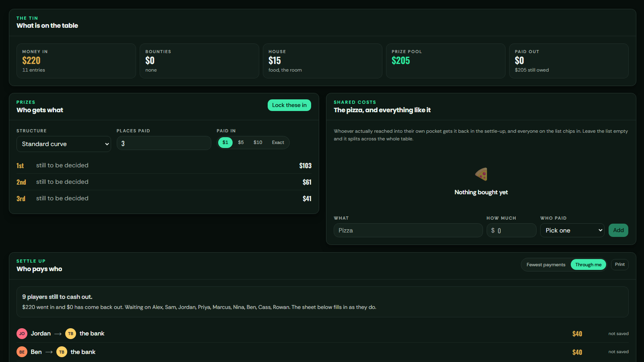
Task: Focus the Places paid field
Action: click(164, 143)
